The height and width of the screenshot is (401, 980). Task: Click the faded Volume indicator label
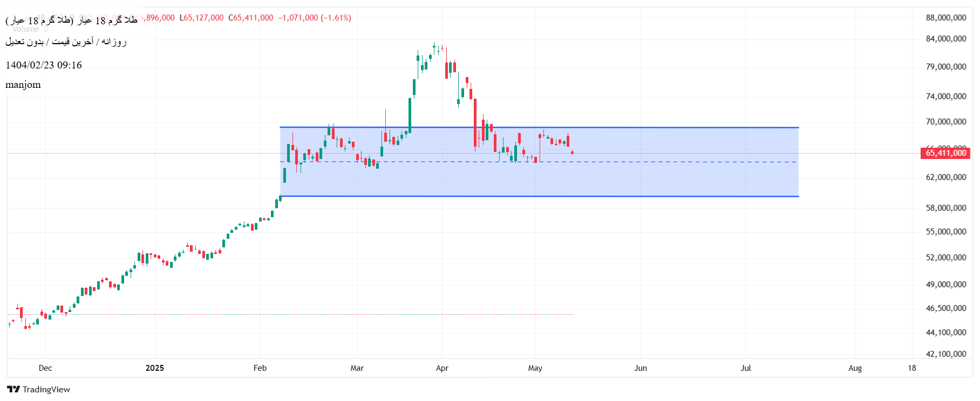[26, 29]
